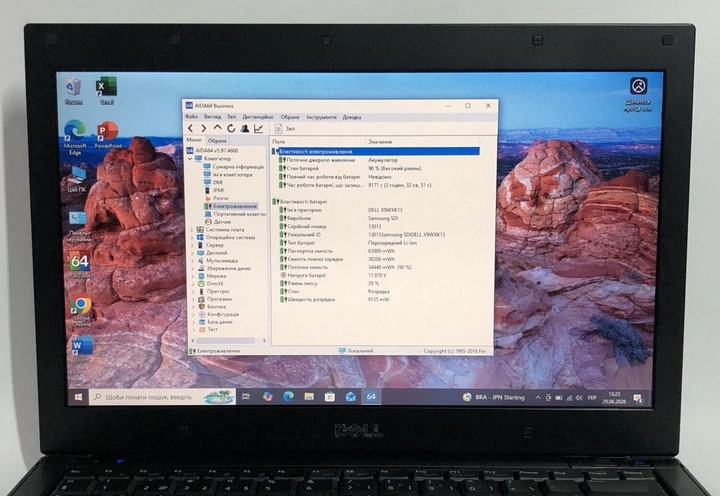720x496 pixels.
Task: Collapse the Комп'ютер tree node
Action: pos(190,159)
